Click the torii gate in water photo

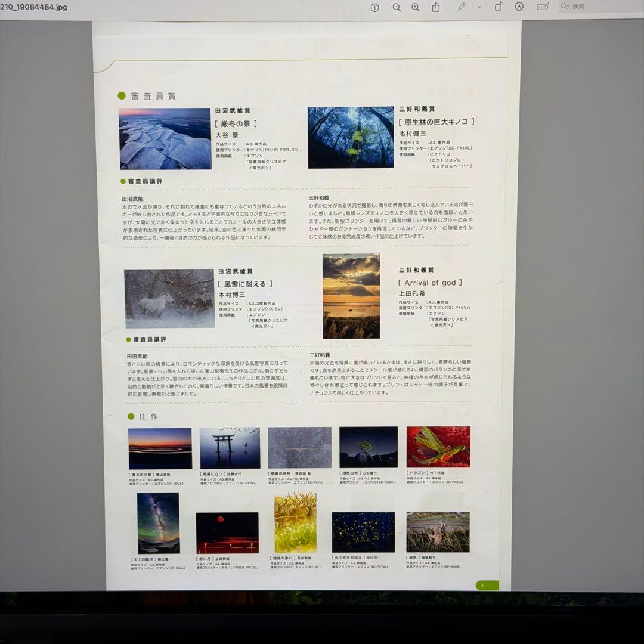tap(230, 448)
